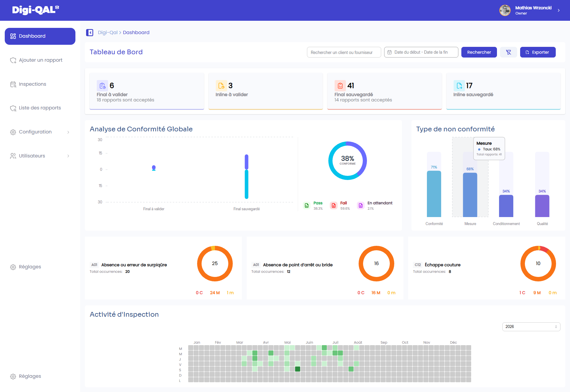Click the calendar icon in date field

coord(390,52)
